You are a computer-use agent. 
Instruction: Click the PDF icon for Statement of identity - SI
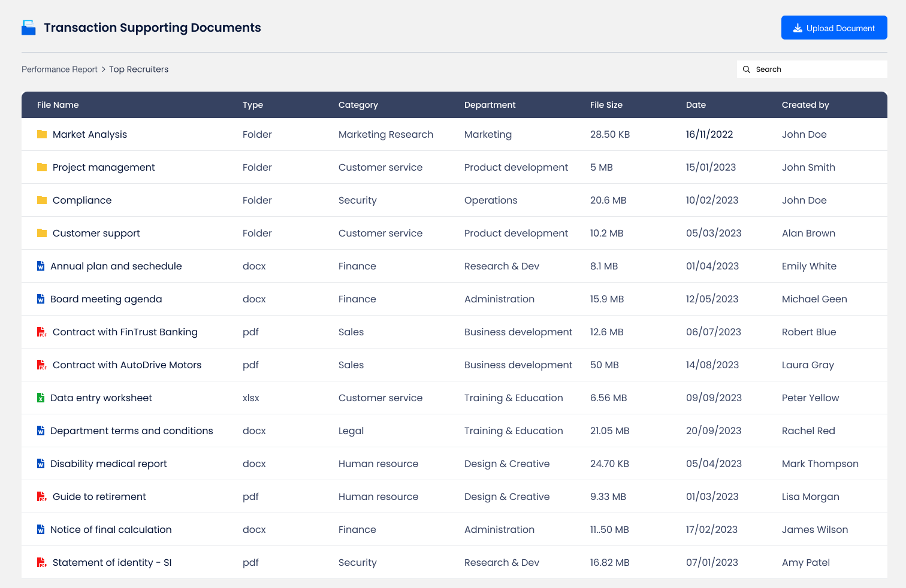pyautogui.click(x=42, y=562)
